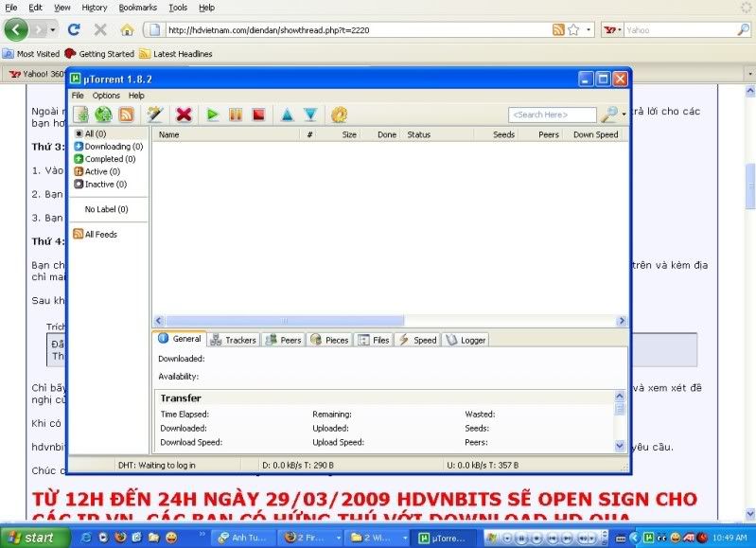Click µTorrent taskbar button

tap(443, 538)
